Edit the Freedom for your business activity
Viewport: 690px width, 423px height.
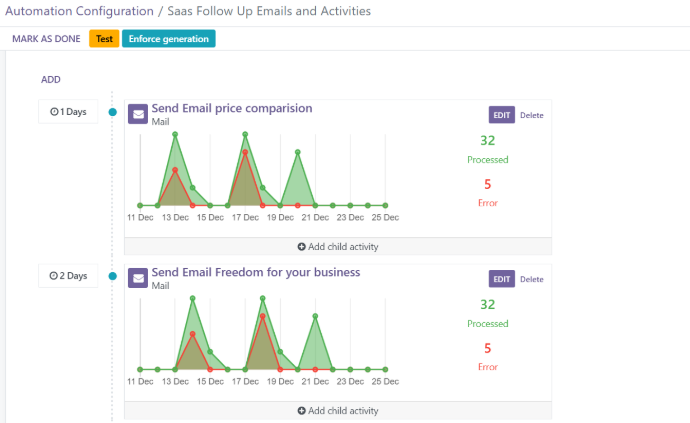502,279
